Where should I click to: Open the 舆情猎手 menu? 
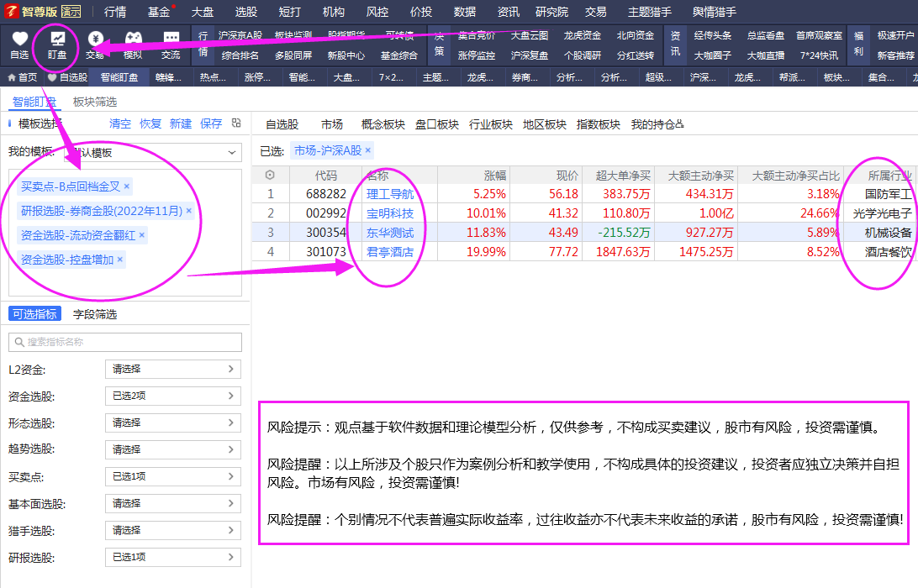coord(715,12)
